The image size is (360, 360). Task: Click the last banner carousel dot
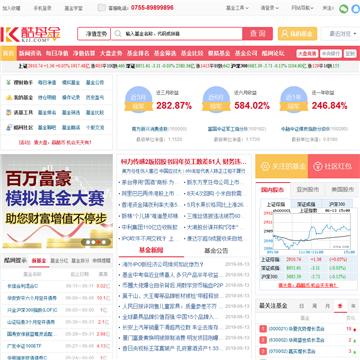pyautogui.click(x=104, y=242)
